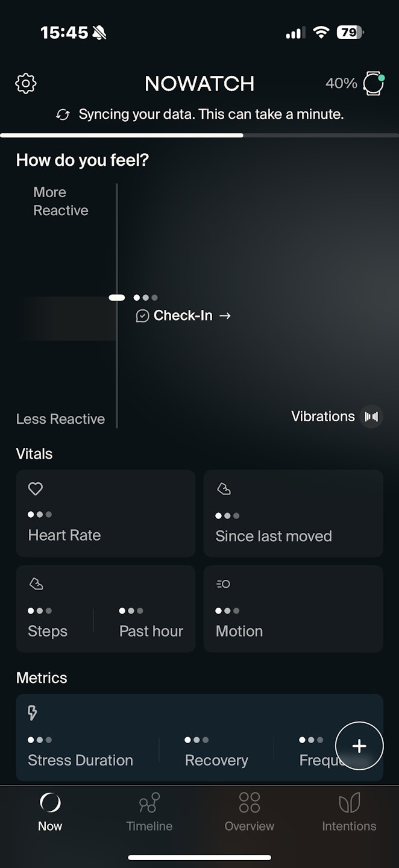Open the Recovery metric
Viewport: 399px width, 868px height.
point(216,752)
